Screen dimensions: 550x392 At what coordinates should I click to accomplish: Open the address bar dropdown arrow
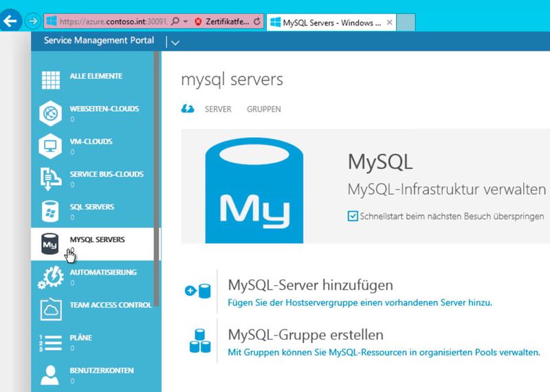click(186, 22)
